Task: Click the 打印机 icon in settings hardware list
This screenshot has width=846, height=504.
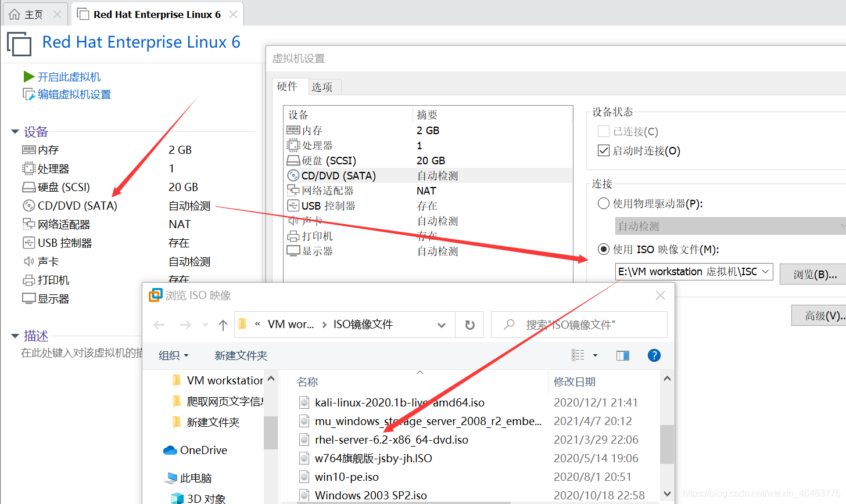Action: (293, 236)
